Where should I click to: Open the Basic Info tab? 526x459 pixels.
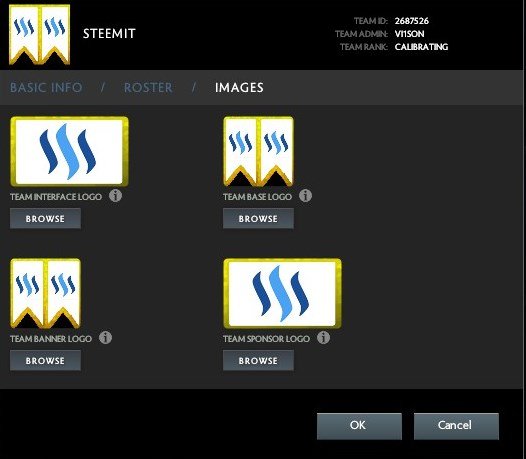tap(46, 88)
